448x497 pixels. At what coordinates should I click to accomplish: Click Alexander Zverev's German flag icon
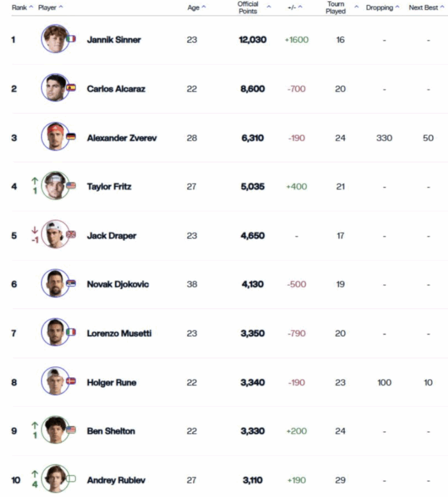click(71, 136)
